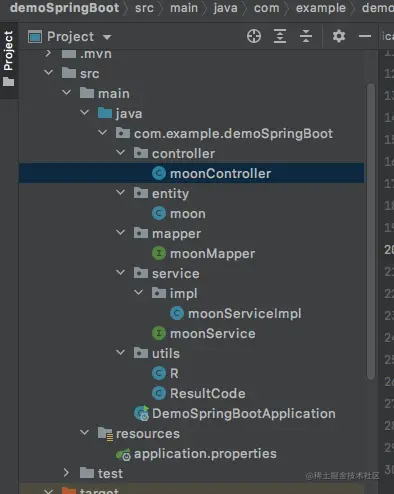Click main in the breadcrumb bar
This screenshot has width=394, height=494.
(184, 8)
